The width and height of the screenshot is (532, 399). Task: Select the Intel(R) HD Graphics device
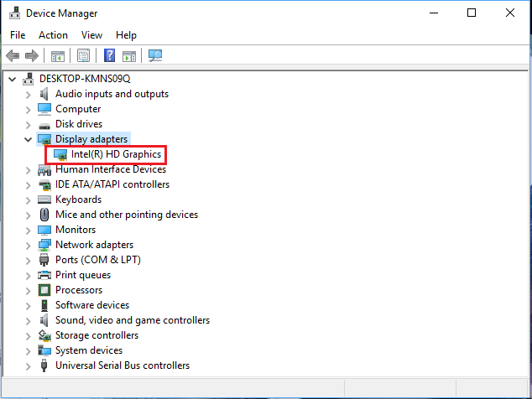(116, 154)
